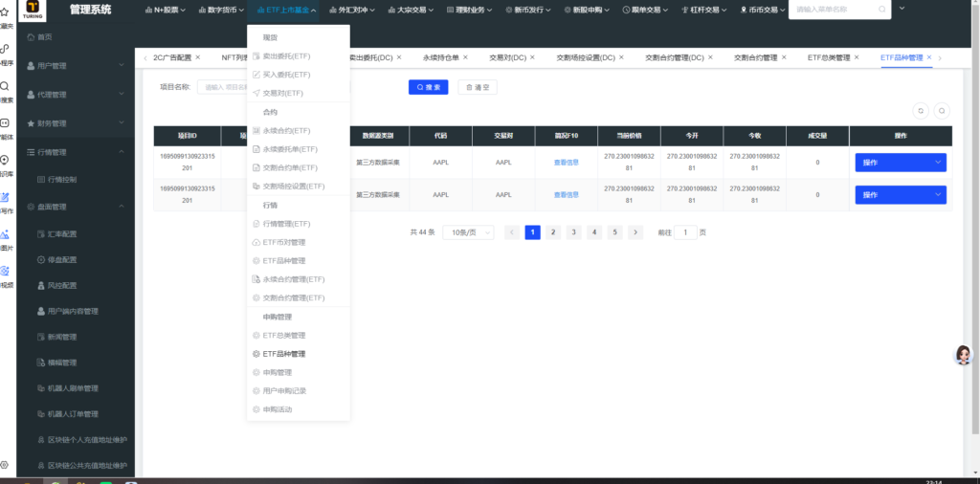This screenshot has width=980, height=484.
Task: Open 币币交易 top menu
Action: [x=763, y=10]
